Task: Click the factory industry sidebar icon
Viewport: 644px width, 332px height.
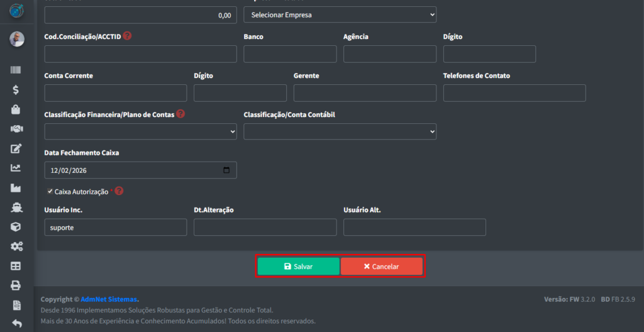Action: tap(16, 187)
